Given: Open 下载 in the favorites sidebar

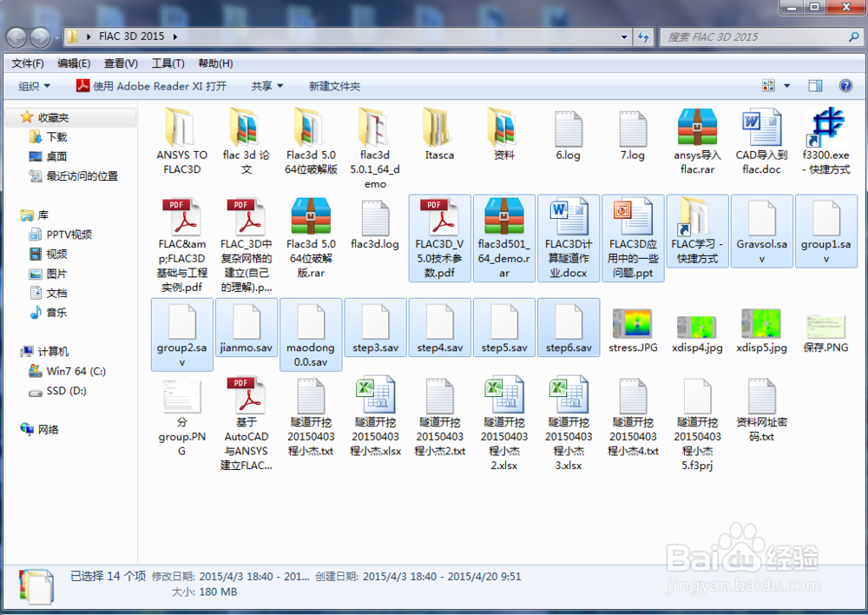Looking at the screenshot, I should 48,137.
